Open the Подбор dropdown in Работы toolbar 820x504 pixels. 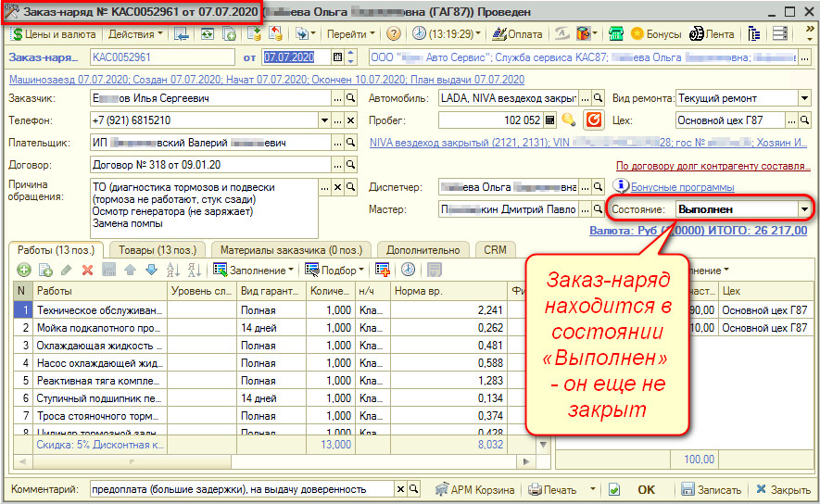[334, 271]
